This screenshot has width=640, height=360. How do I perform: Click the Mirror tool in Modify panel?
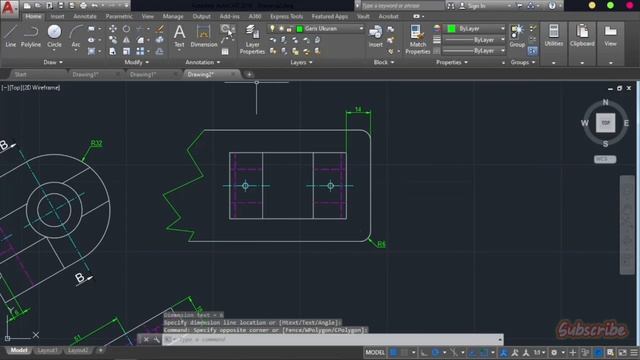[x=127, y=40]
